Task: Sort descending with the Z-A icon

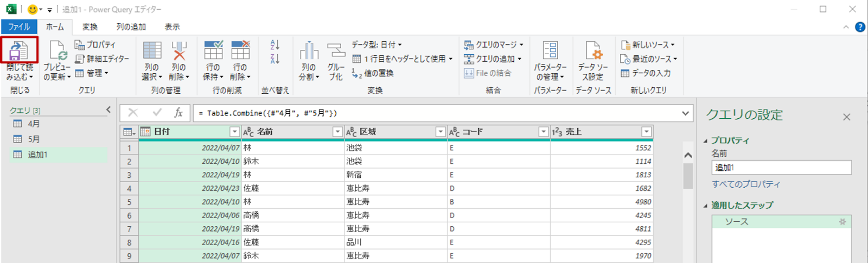Action: [275, 59]
